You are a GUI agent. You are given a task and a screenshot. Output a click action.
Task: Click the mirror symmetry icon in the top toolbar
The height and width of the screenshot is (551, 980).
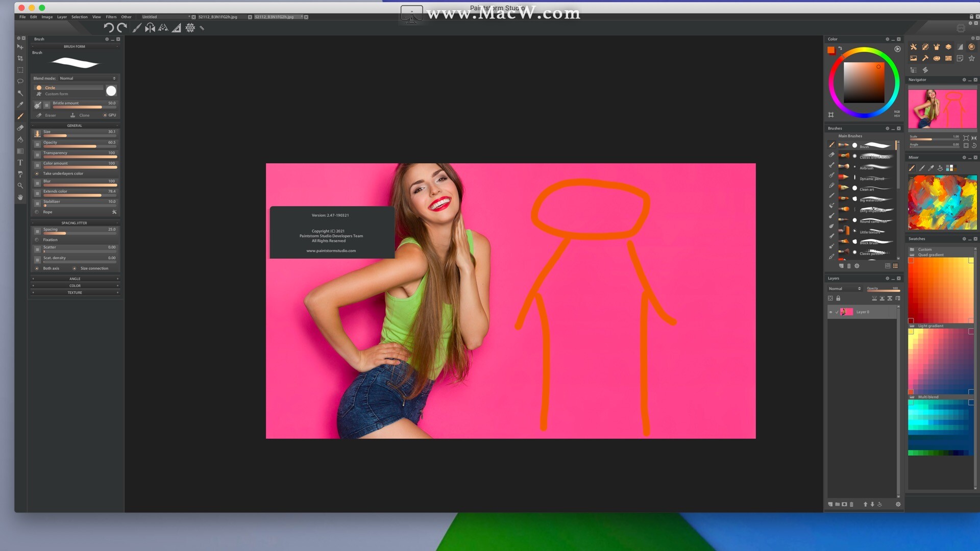point(150,28)
